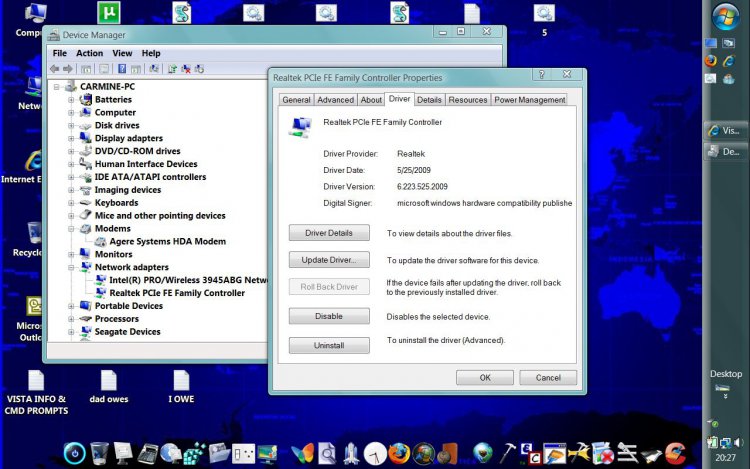The width and height of the screenshot is (750, 469).
Task: Click the blue power button in the dock
Action: pyautogui.click(x=75, y=453)
